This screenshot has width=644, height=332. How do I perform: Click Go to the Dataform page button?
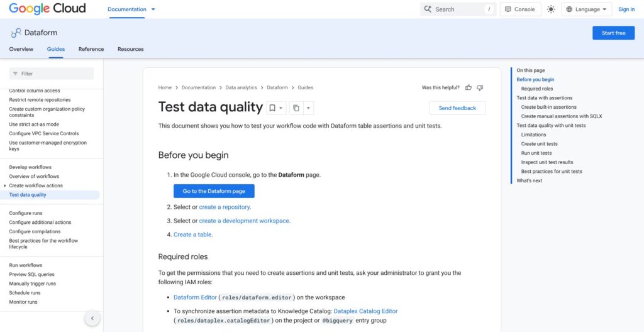[214, 191]
